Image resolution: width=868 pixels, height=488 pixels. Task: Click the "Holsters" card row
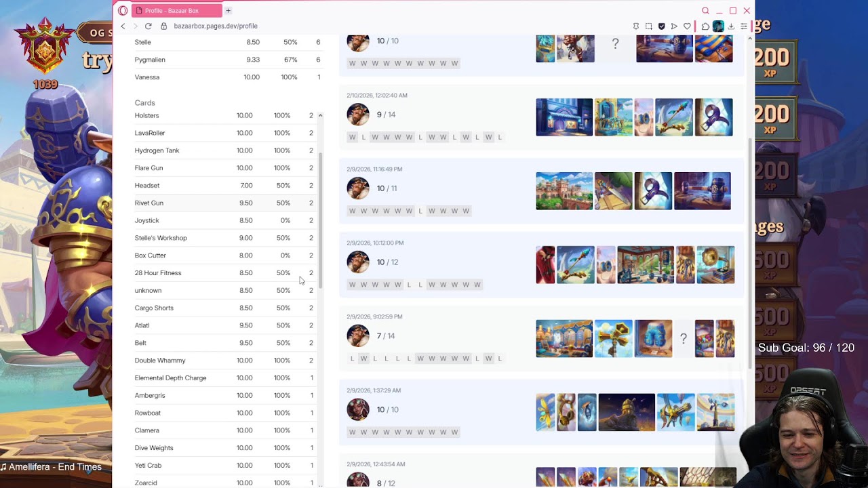(224, 115)
